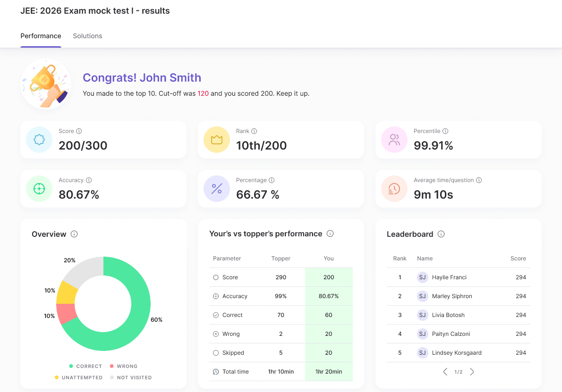Click the info icon next to Accuracy card
Image resolution: width=562 pixels, height=392 pixels.
(x=89, y=180)
